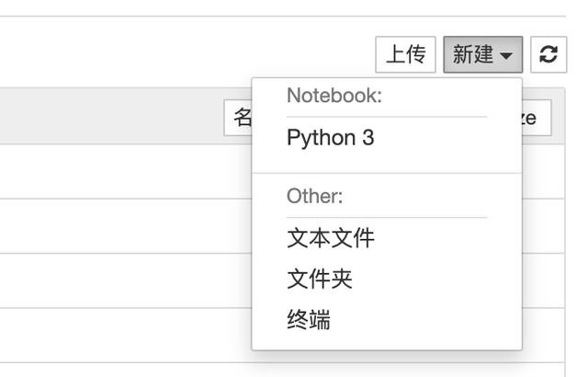The width and height of the screenshot is (588, 377).
Task: Click the 上传 upload button
Action: tap(405, 54)
